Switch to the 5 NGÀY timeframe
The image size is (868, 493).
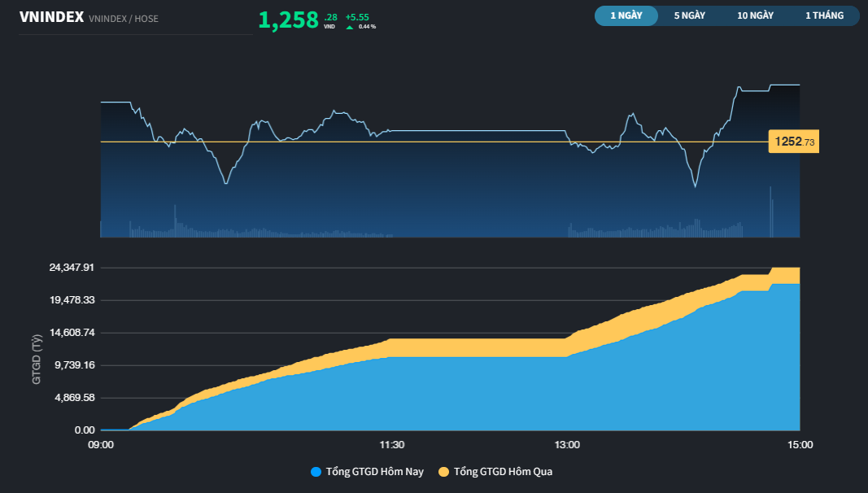coord(689,15)
